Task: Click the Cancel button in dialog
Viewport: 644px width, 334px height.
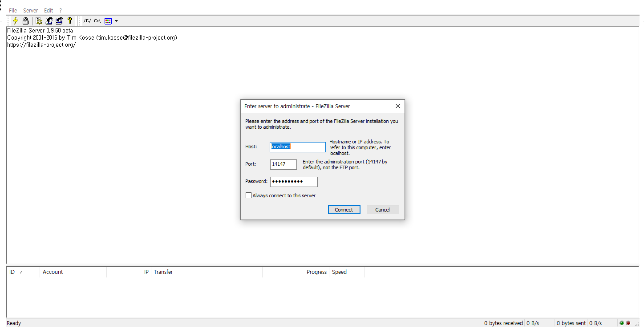Action: 383,210
